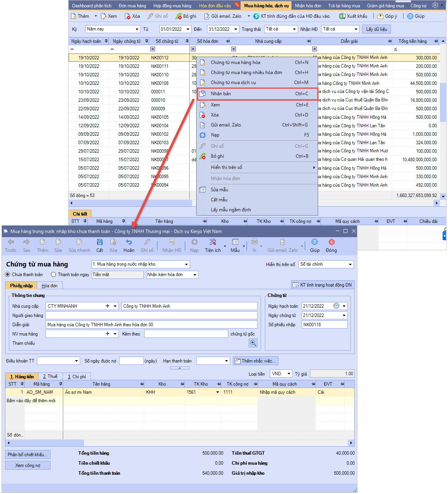The image size is (448, 494).
Task: Select the Chưa thanh toán radio button
Action: coord(8,275)
